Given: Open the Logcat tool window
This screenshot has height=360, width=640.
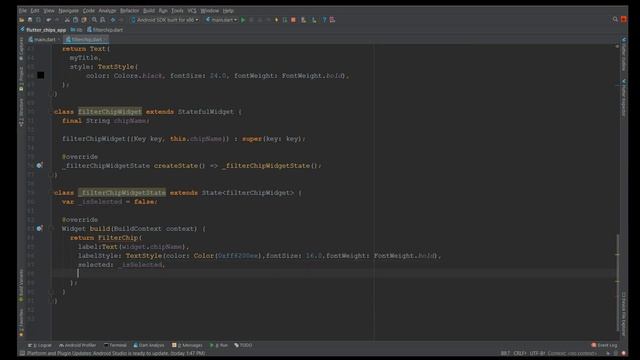Looking at the screenshot, I should coord(40,345).
